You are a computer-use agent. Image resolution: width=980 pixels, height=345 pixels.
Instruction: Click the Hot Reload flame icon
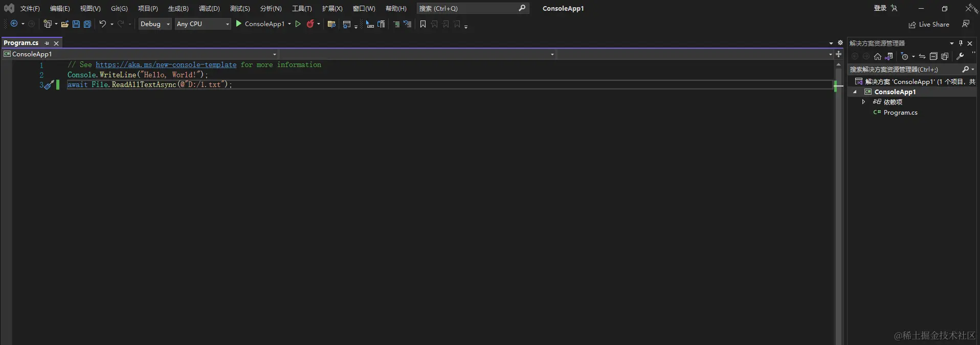pos(310,24)
